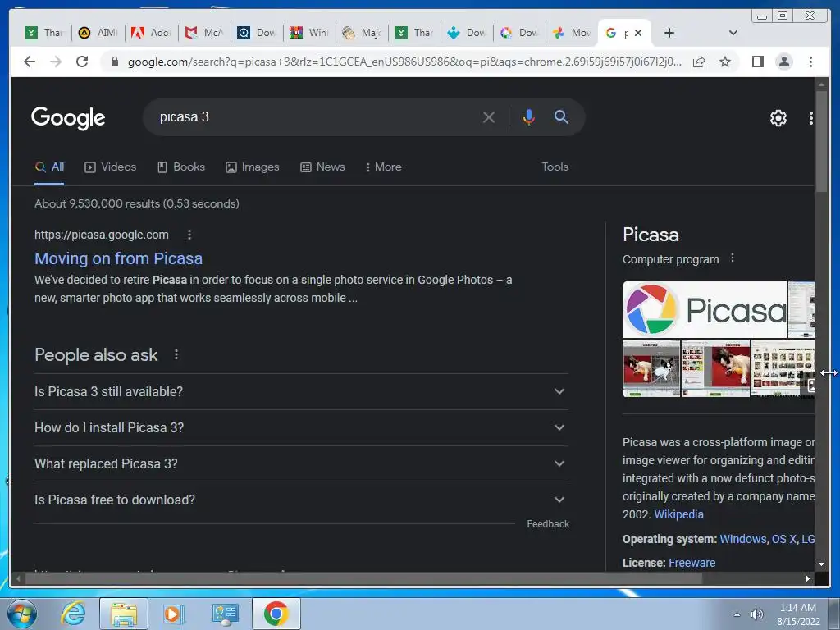Screen dimensions: 840x630
Task: Open the Picasa logo image thumbnail
Action: click(705, 309)
